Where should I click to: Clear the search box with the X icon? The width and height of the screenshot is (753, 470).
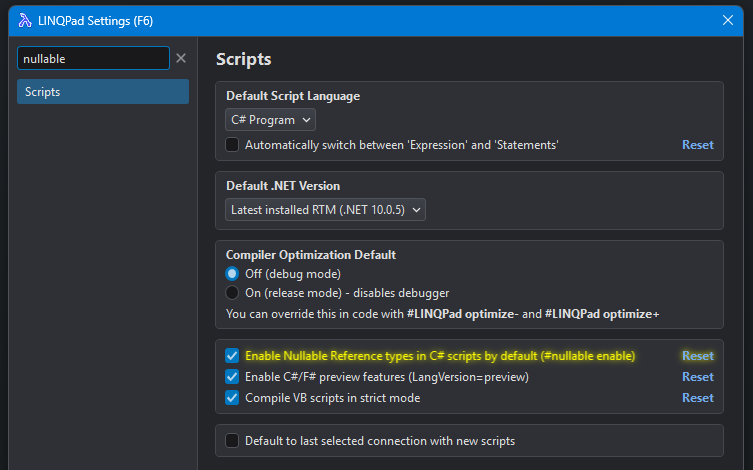pos(181,59)
